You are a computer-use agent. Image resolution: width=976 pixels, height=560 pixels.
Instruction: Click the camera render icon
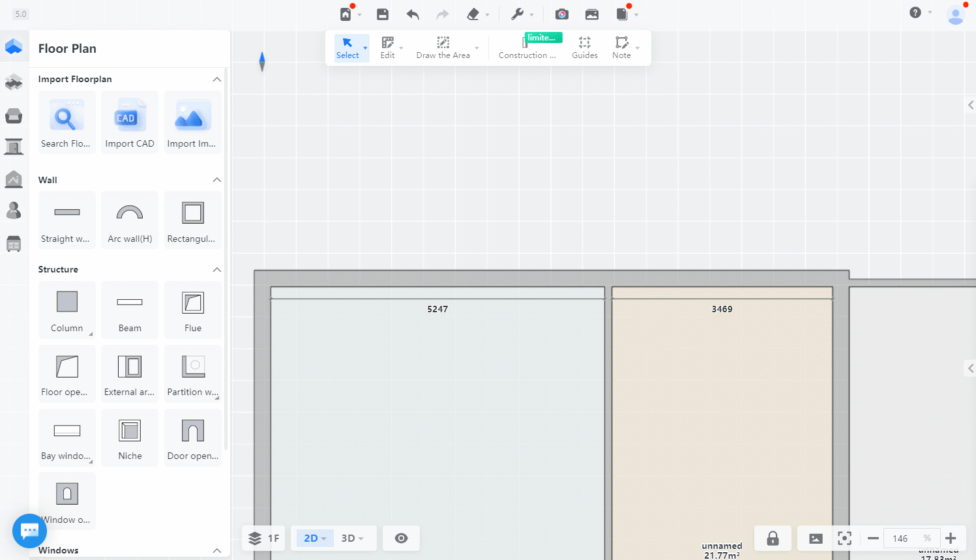(561, 14)
